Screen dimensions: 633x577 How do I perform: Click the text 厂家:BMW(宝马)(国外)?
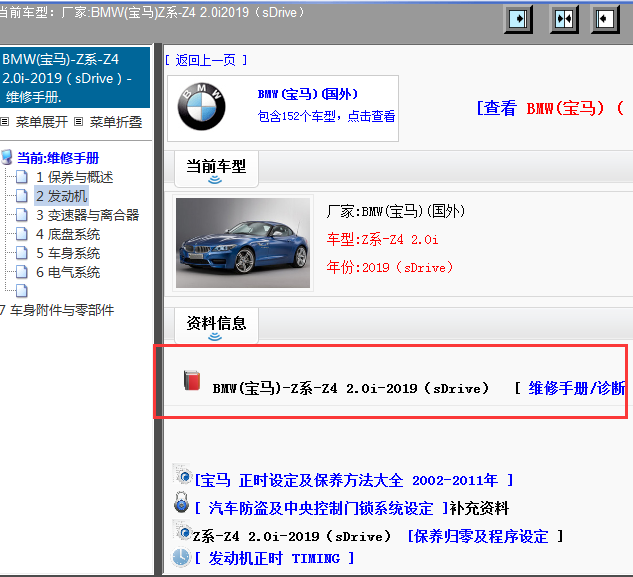tap(396, 211)
